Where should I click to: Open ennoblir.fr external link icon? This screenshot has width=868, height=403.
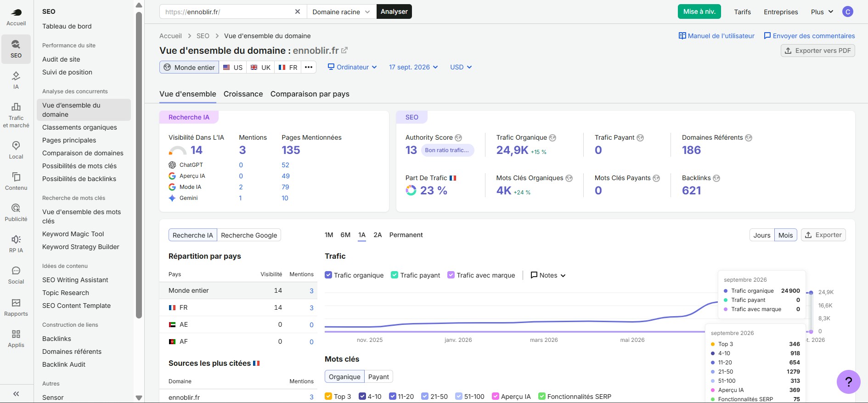point(344,51)
